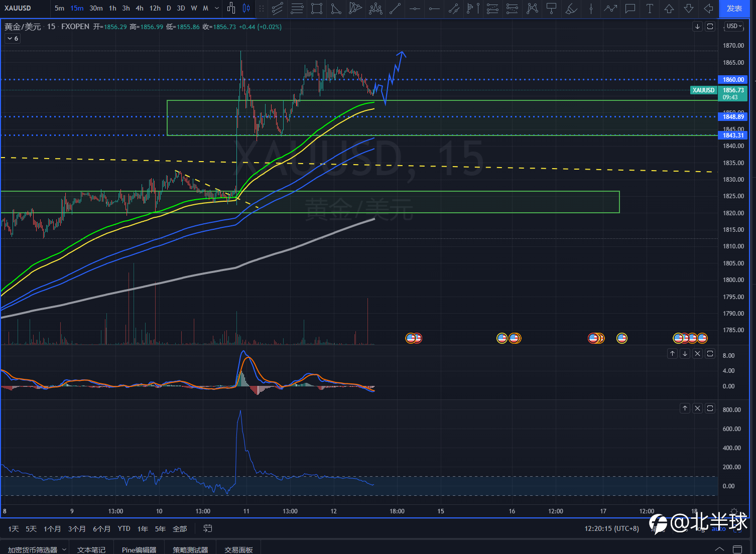Switch to the 3h timeframe
Screen dimensions: 756x554
tap(126, 8)
